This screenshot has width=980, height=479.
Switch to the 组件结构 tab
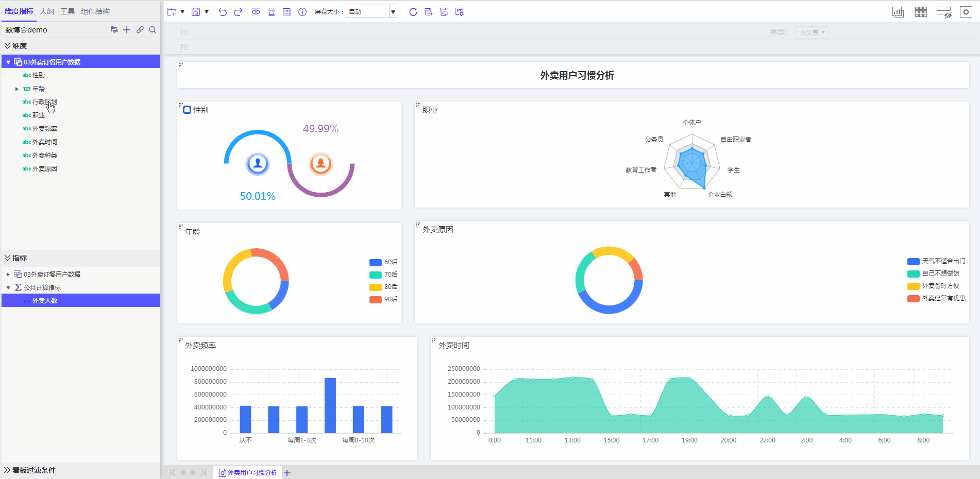tap(95, 11)
